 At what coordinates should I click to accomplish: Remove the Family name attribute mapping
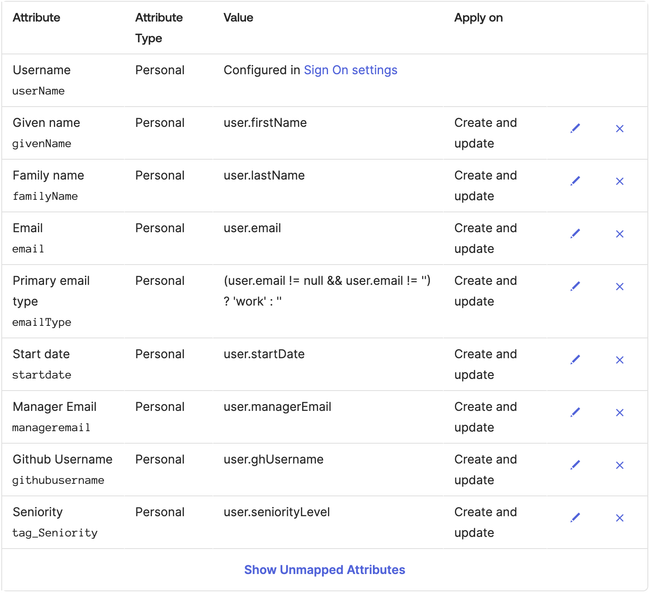coord(620,181)
